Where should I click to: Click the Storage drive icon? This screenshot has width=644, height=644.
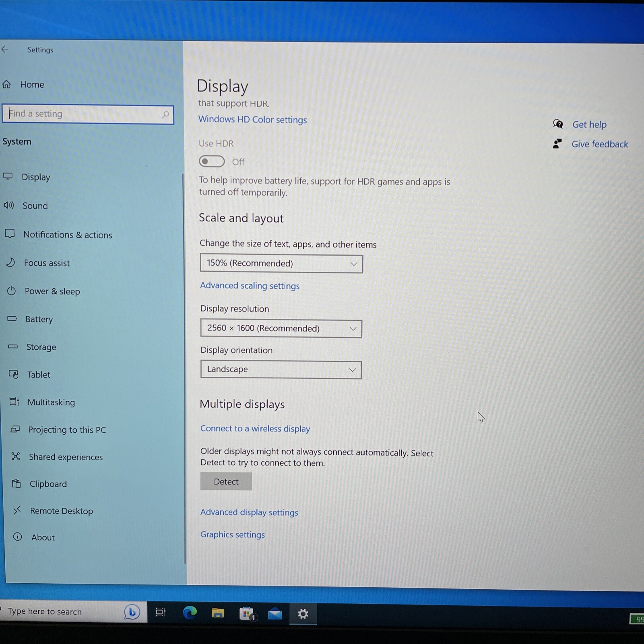click(x=13, y=346)
